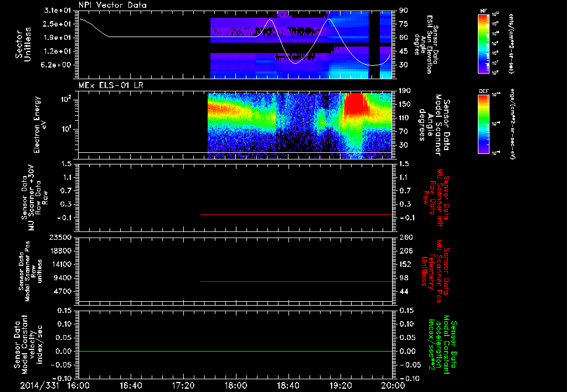The image size is (567, 392).
Task: Click the 'DEF' color bar label
Action: [x=483, y=91]
